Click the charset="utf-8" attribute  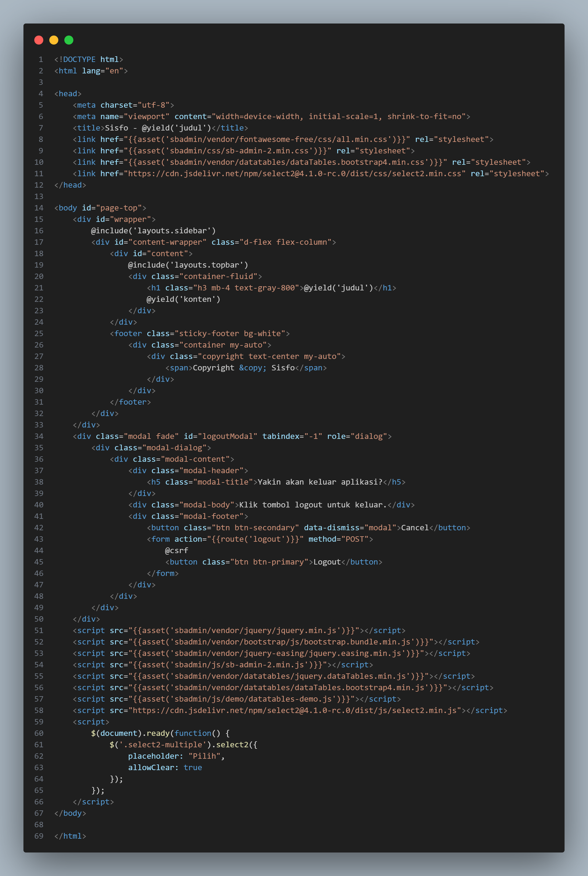[x=135, y=105]
